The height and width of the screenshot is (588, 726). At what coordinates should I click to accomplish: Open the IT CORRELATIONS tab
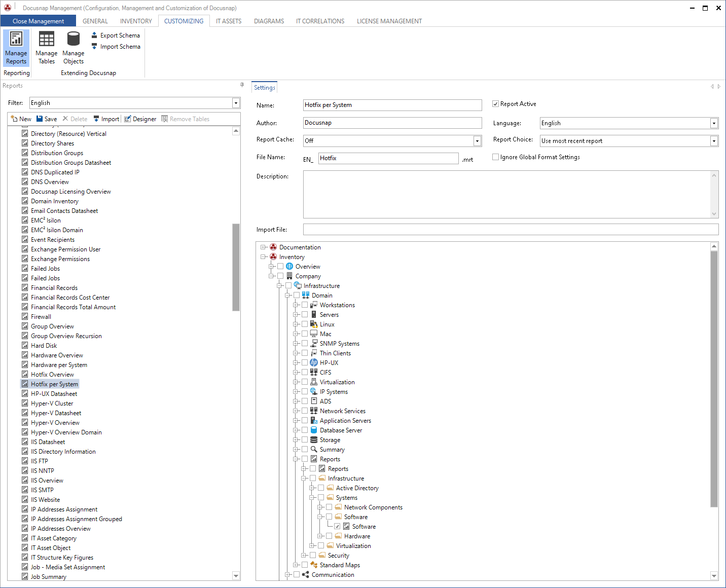(320, 21)
